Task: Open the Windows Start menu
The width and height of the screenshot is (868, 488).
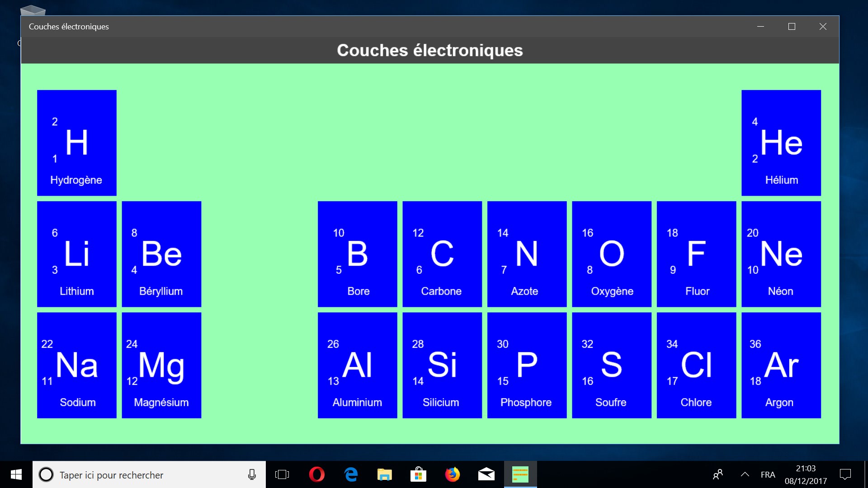Action: [x=16, y=474]
